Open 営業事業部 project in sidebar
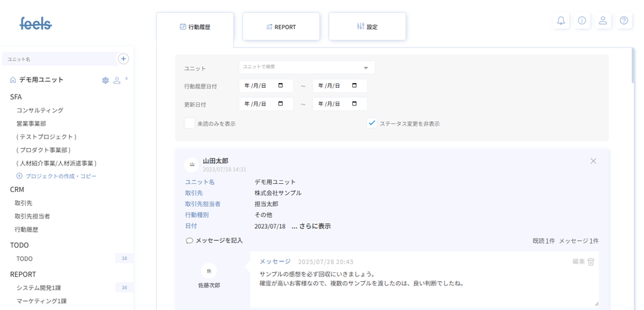The image size is (644, 310). pos(32,123)
